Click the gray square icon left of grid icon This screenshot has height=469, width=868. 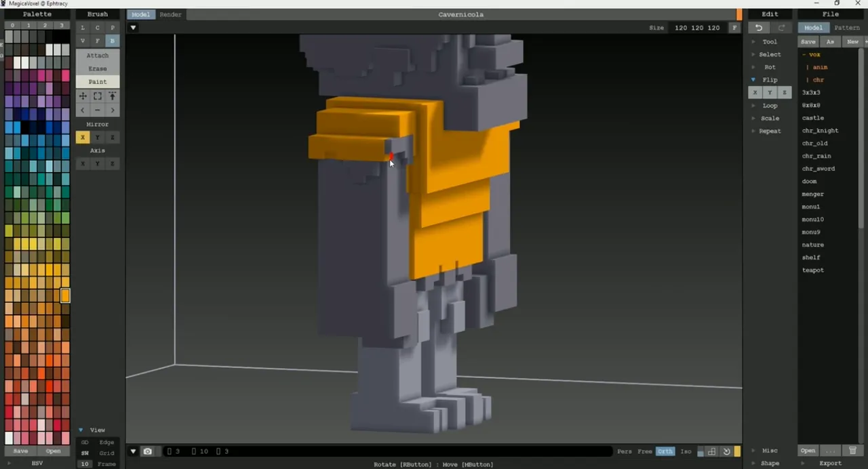701,451
